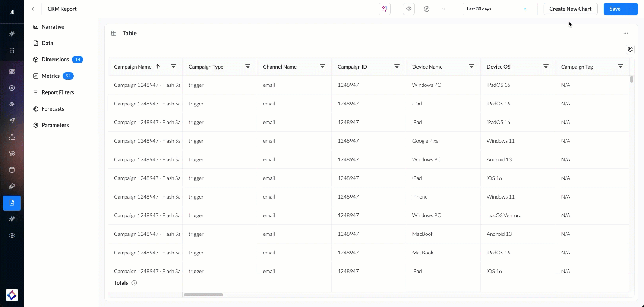
Task: Click the AI assistant icon beside eye icon
Action: click(x=385, y=9)
